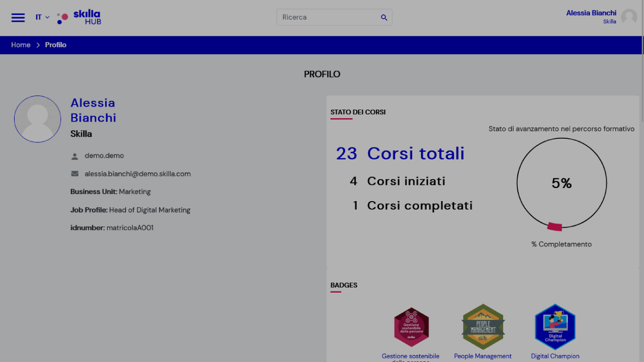Open the People Management badge icon

[x=482, y=327]
